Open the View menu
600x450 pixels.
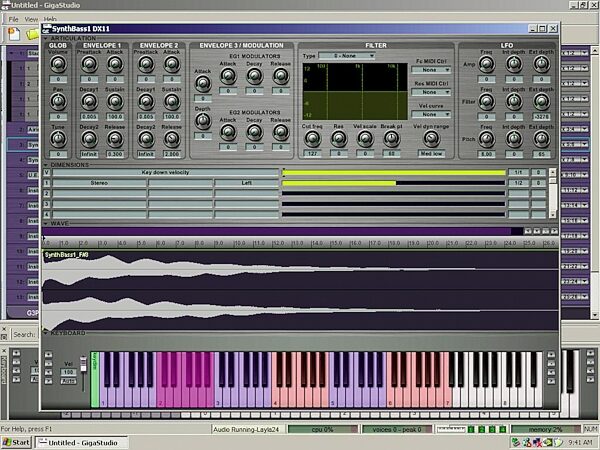pyautogui.click(x=31, y=19)
